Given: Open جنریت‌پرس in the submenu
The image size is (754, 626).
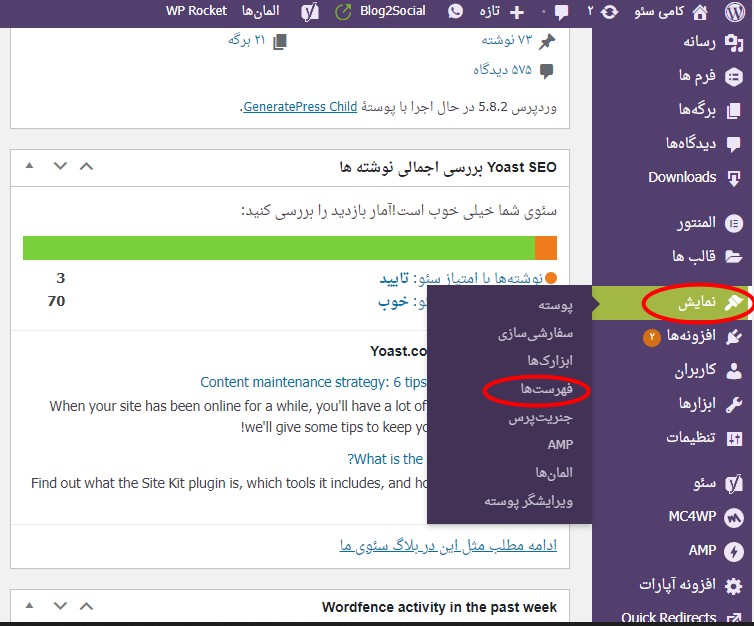Looking at the screenshot, I should (x=540, y=417).
